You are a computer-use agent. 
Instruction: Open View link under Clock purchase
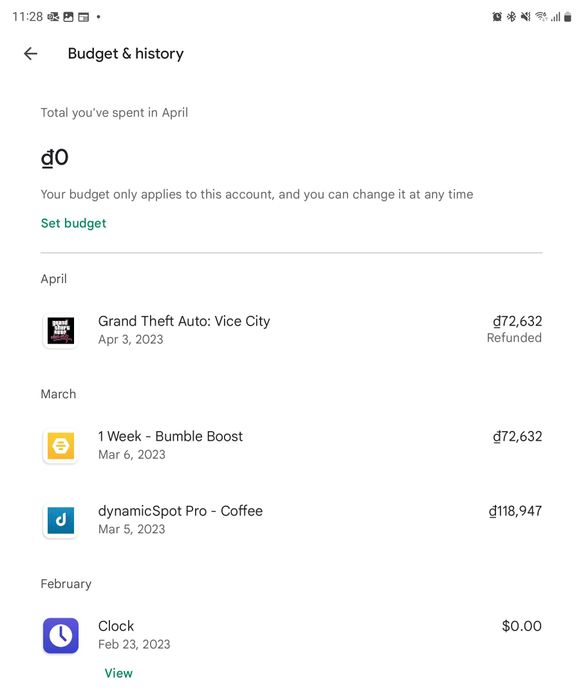pos(119,673)
